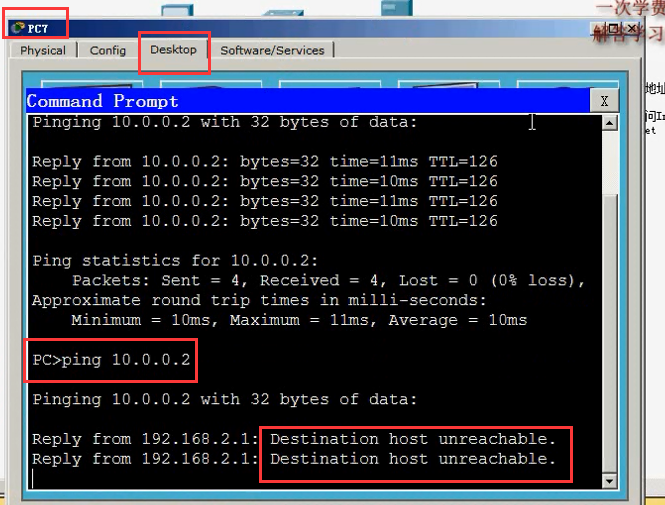Viewport: 665px width, 505px height.
Task: Click the scrollbar down arrow
Action: [609, 481]
